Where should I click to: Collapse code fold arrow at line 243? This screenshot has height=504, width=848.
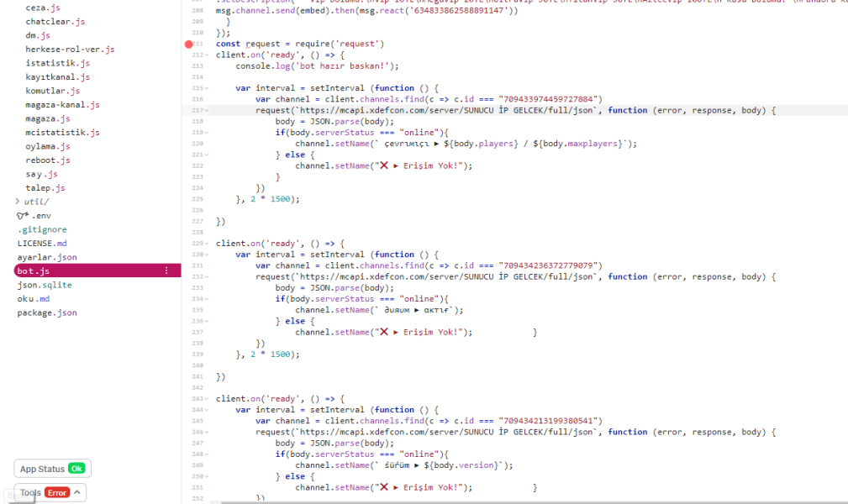(x=207, y=398)
